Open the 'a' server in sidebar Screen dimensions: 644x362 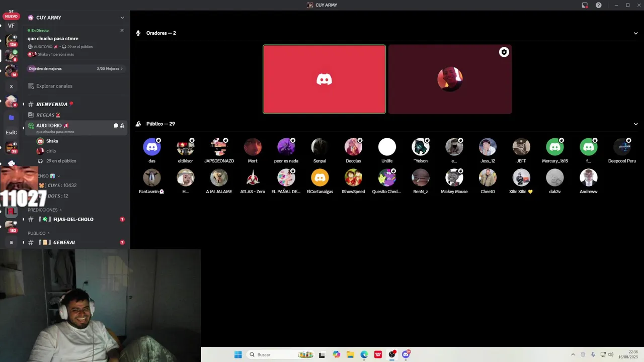(x=11, y=242)
